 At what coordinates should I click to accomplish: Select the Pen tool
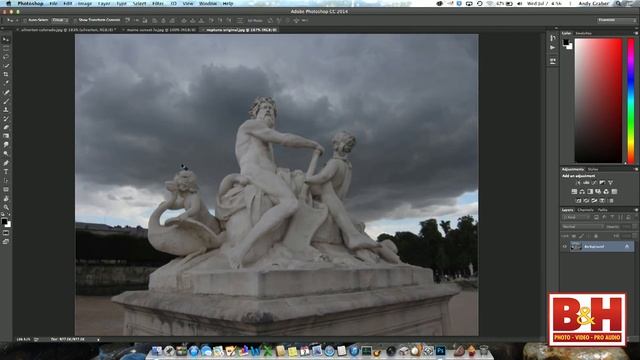click(x=6, y=163)
